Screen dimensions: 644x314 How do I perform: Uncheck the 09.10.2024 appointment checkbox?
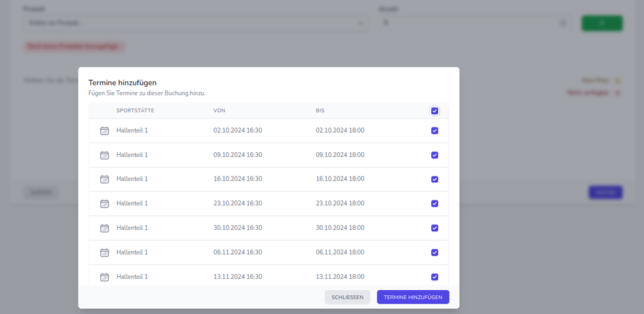[x=435, y=155]
